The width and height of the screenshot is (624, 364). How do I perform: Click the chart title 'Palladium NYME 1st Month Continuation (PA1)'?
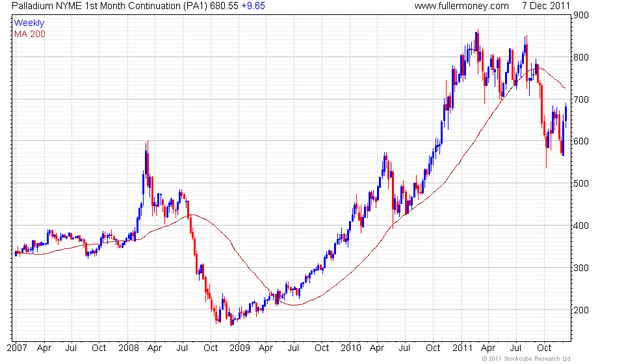[x=109, y=6]
